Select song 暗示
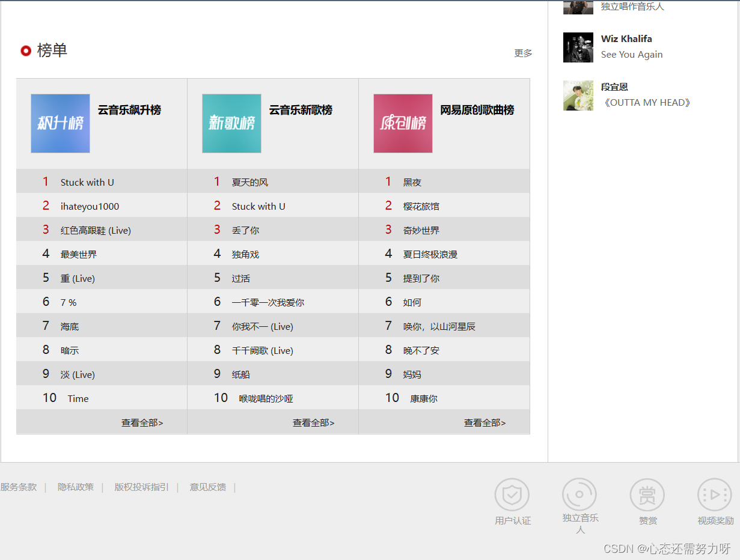The height and width of the screenshot is (560, 740). (70, 351)
